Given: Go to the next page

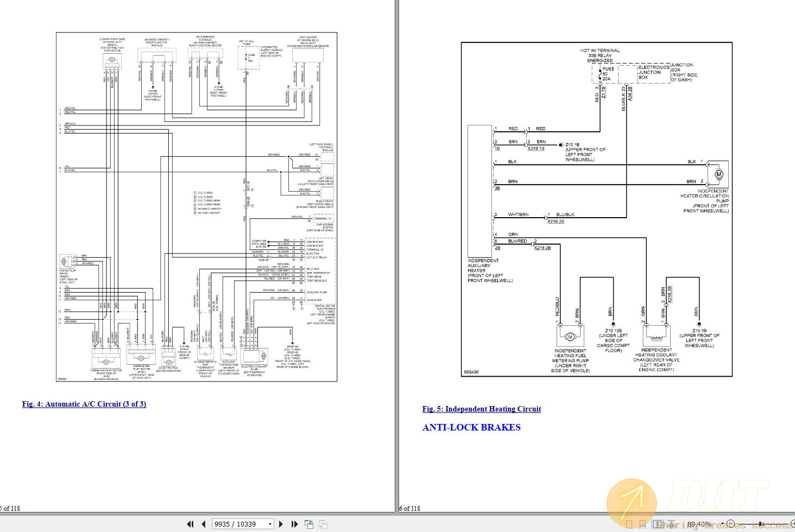Looking at the screenshot, I should [281, 524].
